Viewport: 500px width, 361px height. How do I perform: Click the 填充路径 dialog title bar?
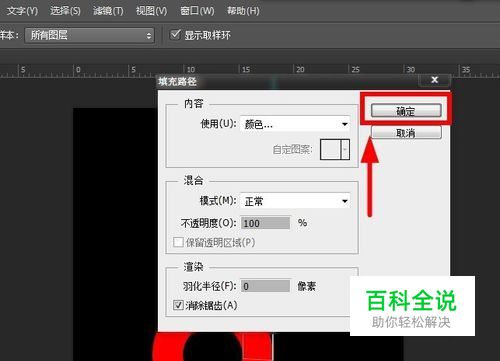[304, 81]
